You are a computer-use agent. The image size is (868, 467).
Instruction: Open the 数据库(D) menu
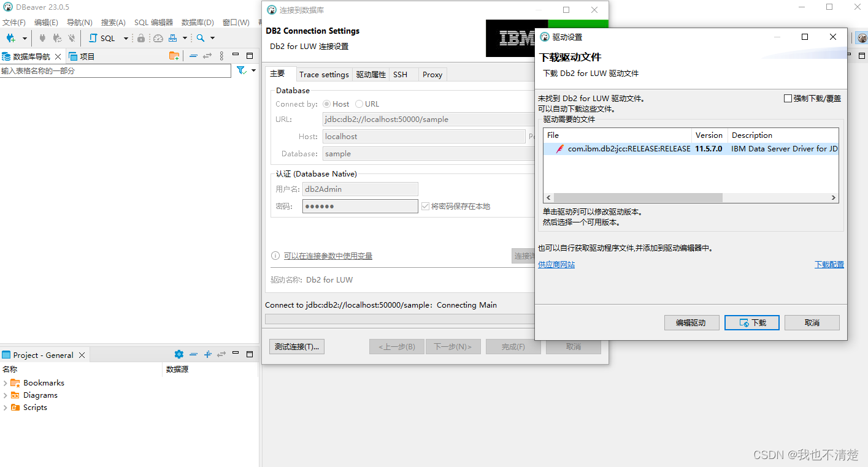[x=198, y=22]
